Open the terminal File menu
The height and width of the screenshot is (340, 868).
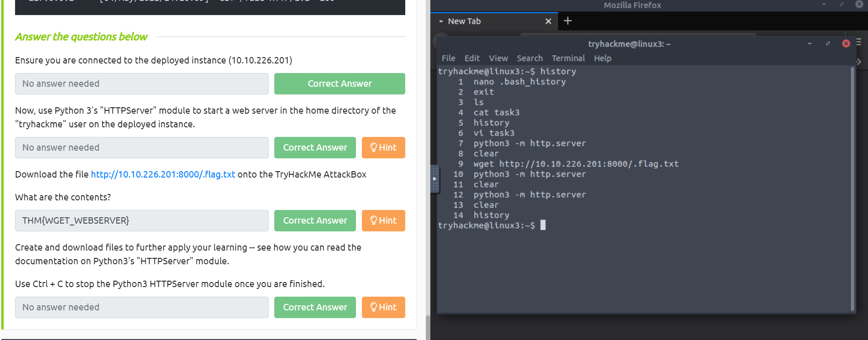pyautogui.click(x=448, y=58)
